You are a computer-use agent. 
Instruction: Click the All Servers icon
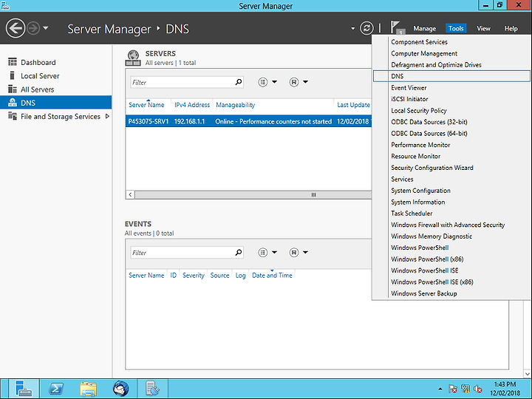[x=13, y=89]
